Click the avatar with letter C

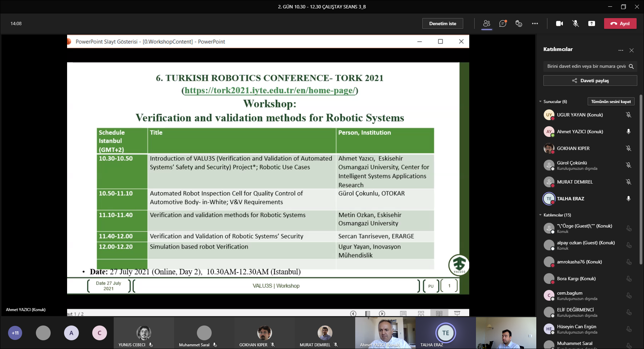[100, 333]
